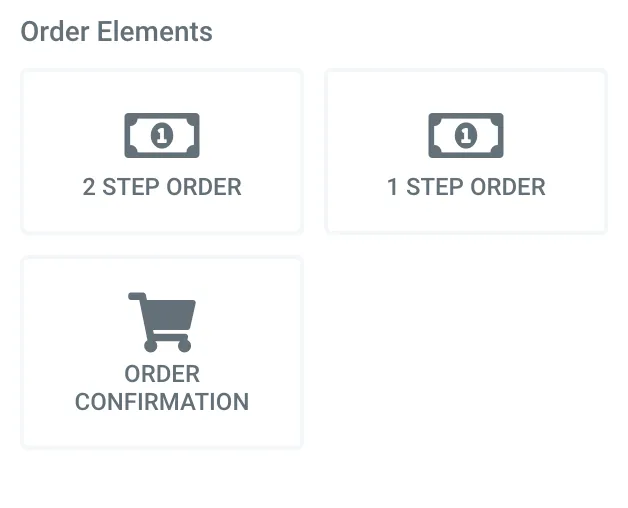The image size is (628, 508).
Task: Add the 2 Step Order element
Action: tap(162, 152)
